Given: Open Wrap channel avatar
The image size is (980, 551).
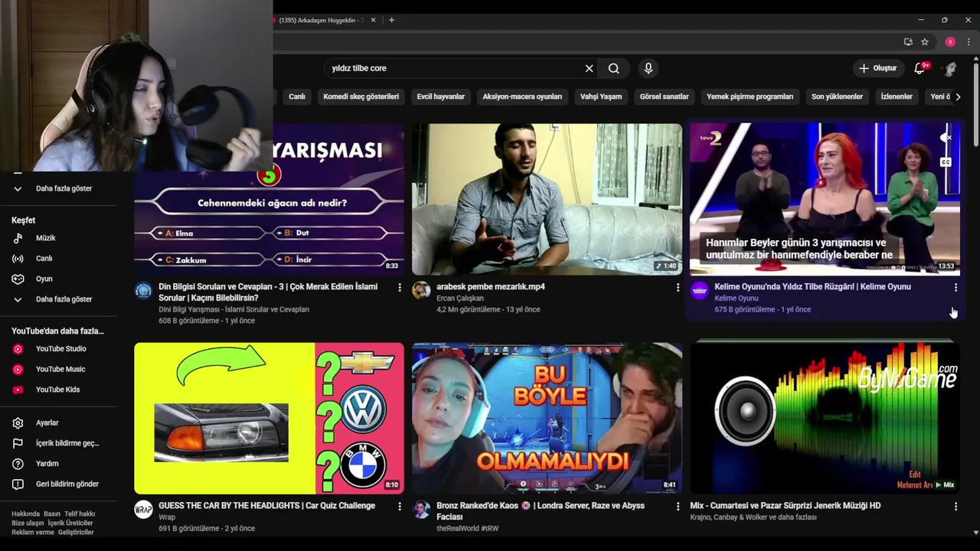Looking at the screenshot, I should coord(143,509).
